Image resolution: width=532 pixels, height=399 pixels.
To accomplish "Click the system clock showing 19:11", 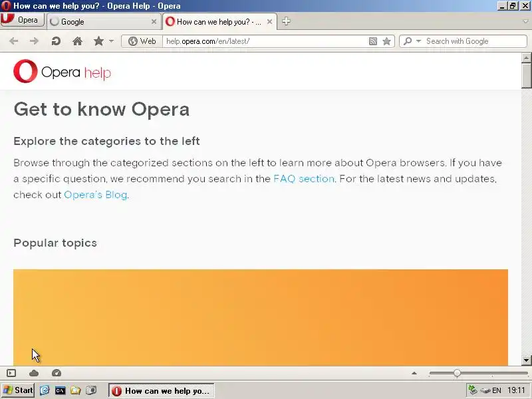I will coord(516,390).
